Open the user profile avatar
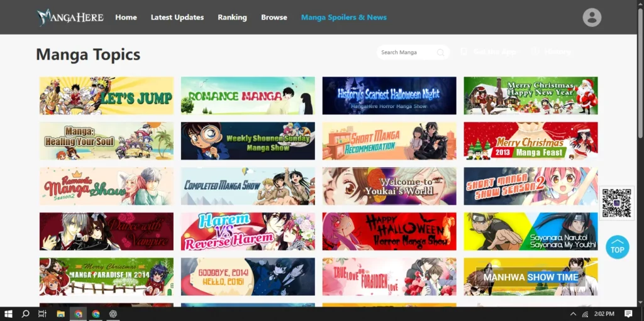The image size is (644, 321). [x=591, y=17]
